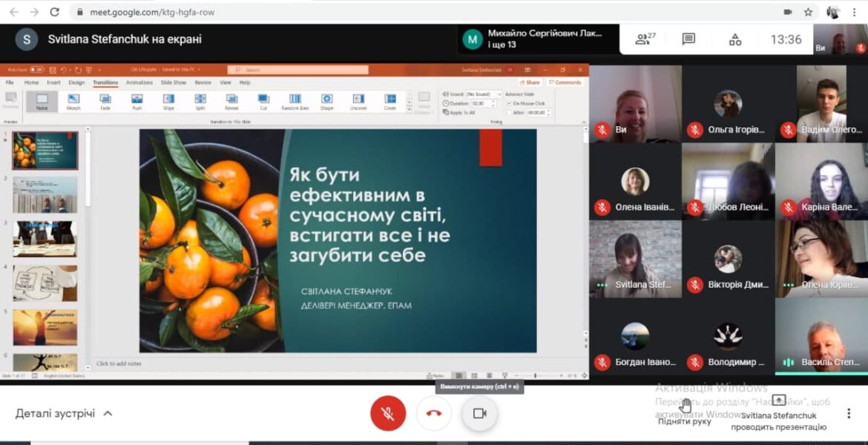Select the Random Bars transition effect
The height and width of the screenshot is (445, 868).
[295, 102]
